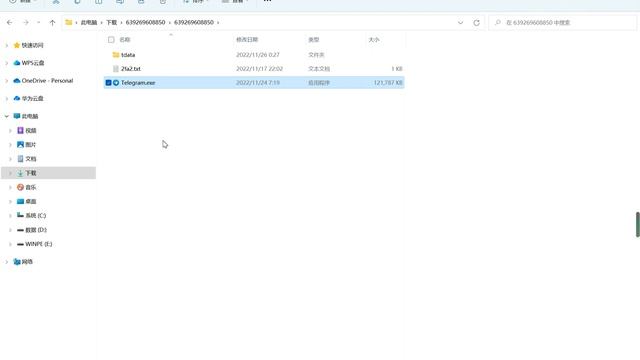Click the WPS云盘 cloud icon
Screen dimensions: 640x360
tap(17, 63)
